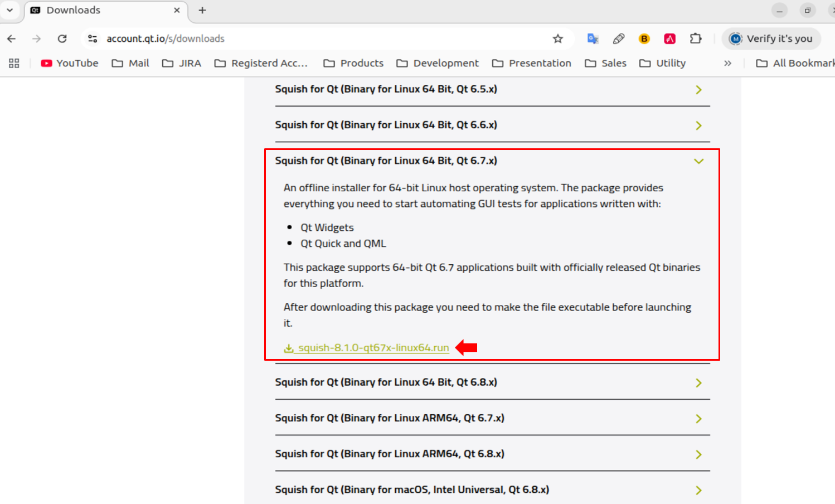Expand Squish for macOS Intel Universal Qt 6.8.x
Image resolution: width=835 pixels, height=504 pixels.
[698, 490]
